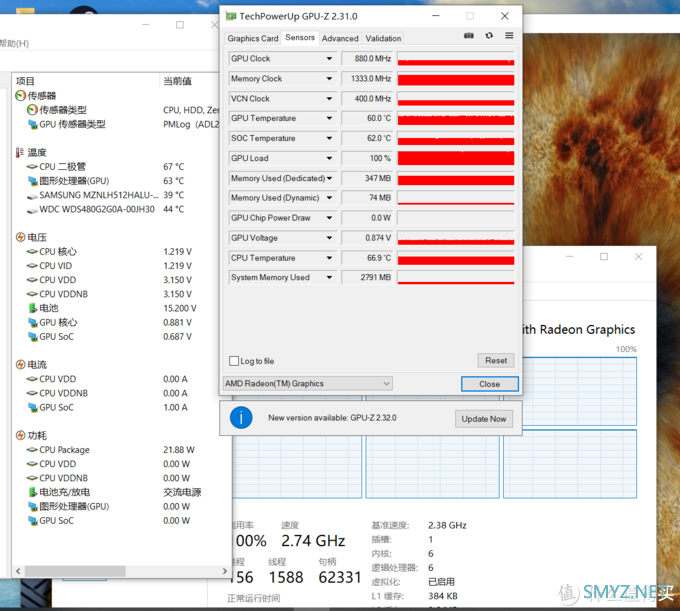Open the Memory Clock sensor dropdown
This screenshot has width=680, height=611.
pyautogui.click(x=329, y=78)
